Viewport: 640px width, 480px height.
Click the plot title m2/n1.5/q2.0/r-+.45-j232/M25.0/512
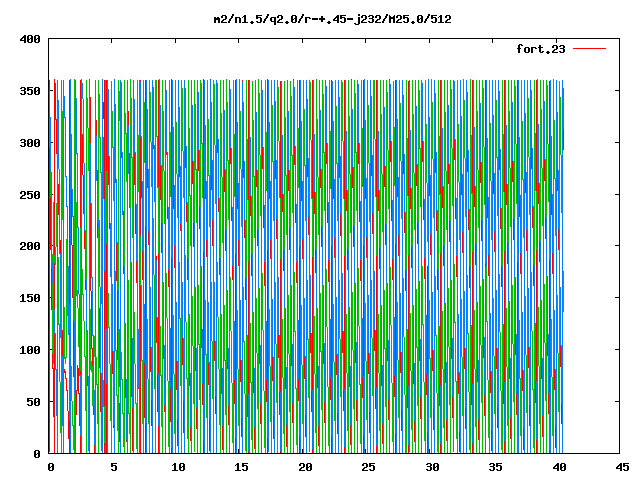[x=333, y=19]
